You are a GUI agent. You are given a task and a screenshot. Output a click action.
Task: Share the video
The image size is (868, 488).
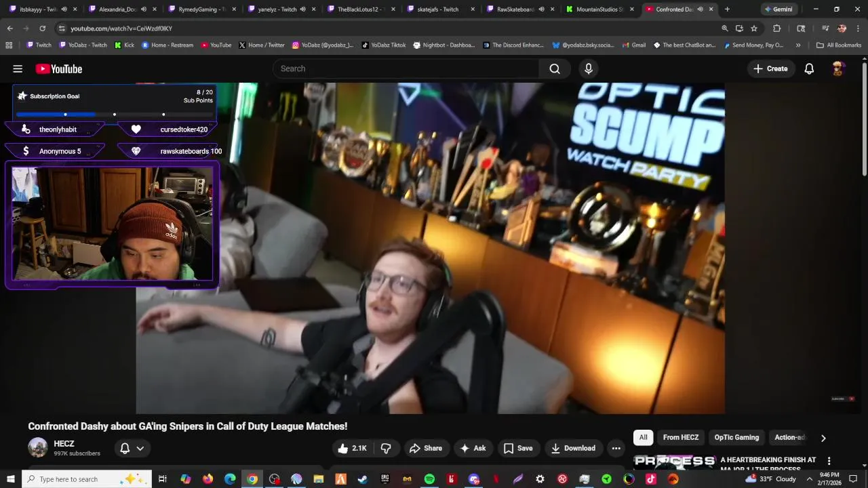pos(426,448)
